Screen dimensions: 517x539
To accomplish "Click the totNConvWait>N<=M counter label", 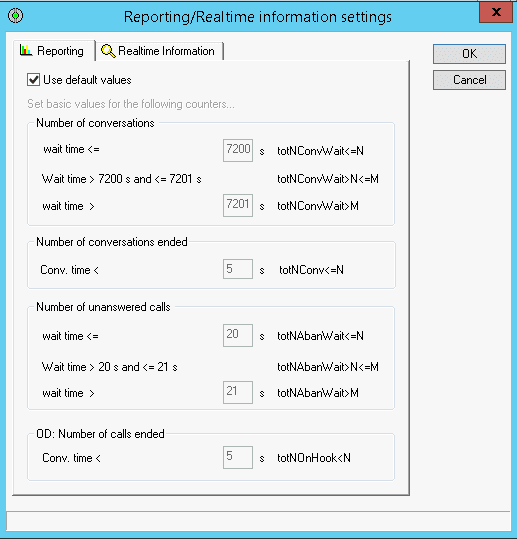I will click(328, 179).
